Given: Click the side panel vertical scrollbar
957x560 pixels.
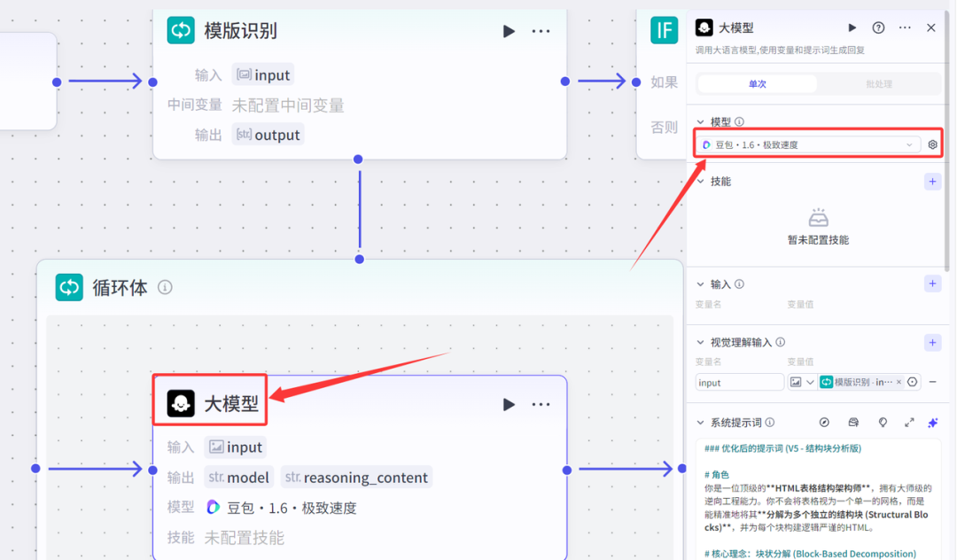Looking at the screenshot, I should pos(946,140).
